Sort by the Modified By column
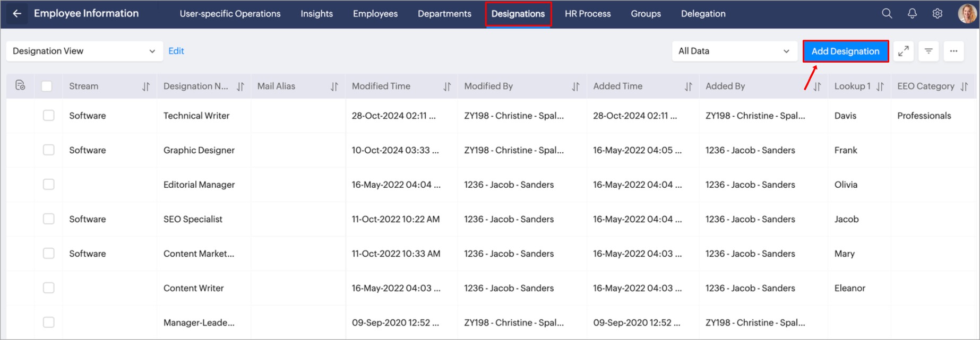The height and width of the screenshot is (340, 980). coord(575,86)
